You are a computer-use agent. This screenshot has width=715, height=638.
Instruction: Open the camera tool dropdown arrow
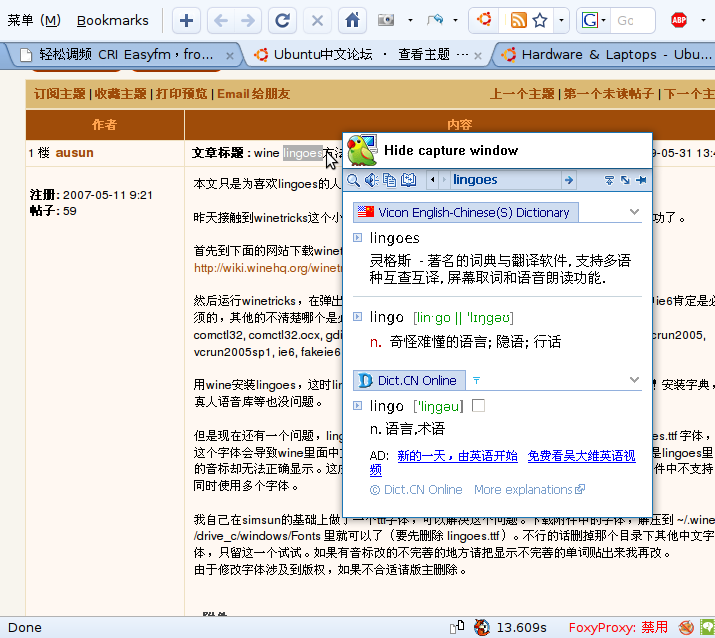[410, 21]
